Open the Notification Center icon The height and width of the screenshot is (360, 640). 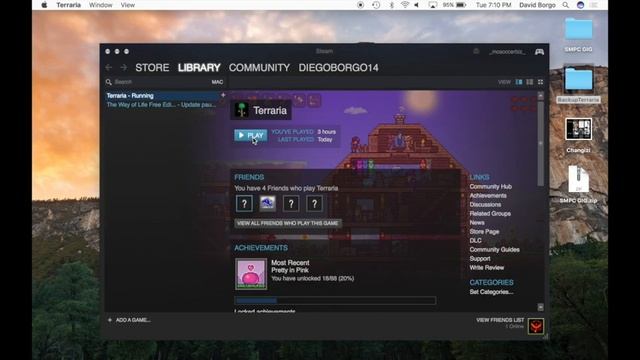click(593, 5)
